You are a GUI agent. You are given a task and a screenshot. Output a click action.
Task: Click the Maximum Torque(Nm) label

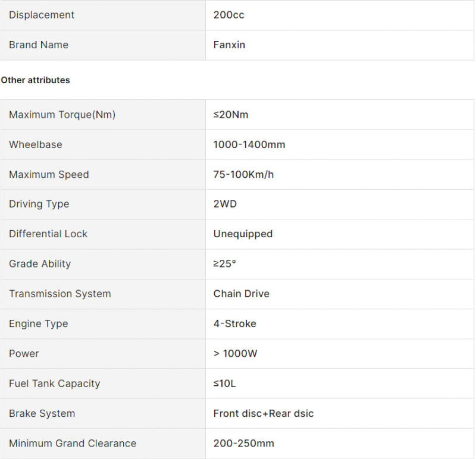[62, 115]
